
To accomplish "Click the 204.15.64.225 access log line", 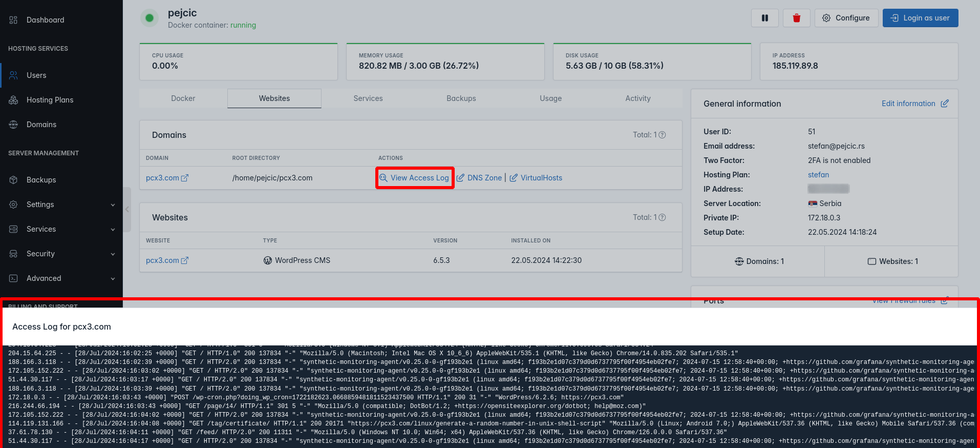I will (373, 353).
